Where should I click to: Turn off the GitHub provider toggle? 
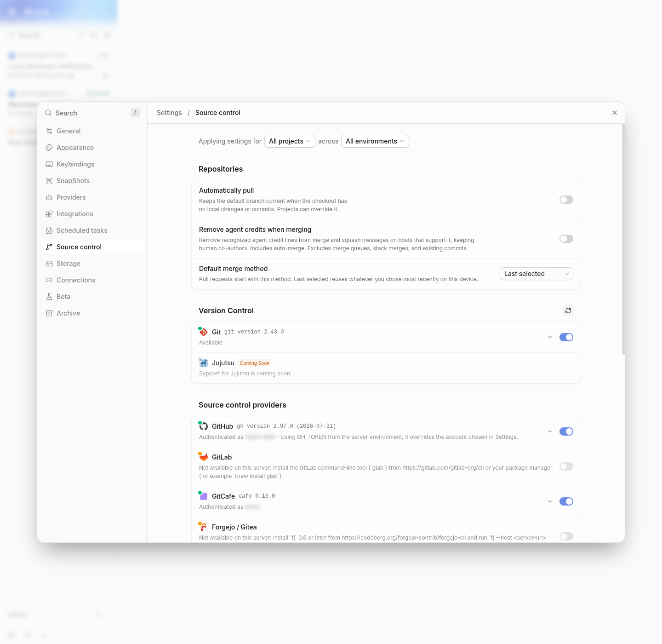[566, 431]
